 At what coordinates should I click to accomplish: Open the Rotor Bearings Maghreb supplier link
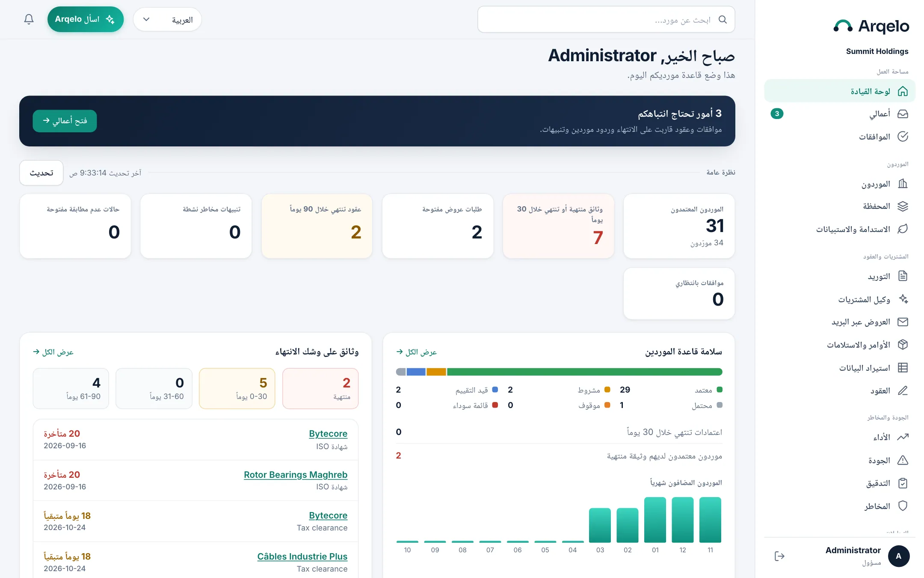point(296,475)
